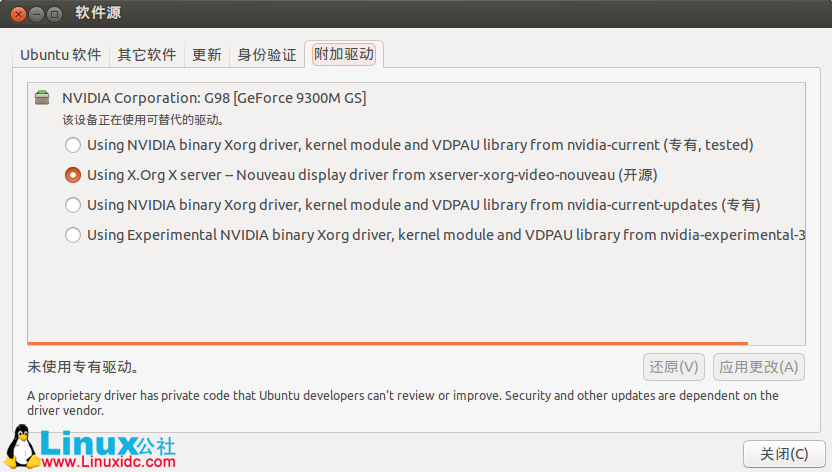Click the maximize window icon
The height and width of the screenshot is (472, 832).
click(x=54, y=14)
